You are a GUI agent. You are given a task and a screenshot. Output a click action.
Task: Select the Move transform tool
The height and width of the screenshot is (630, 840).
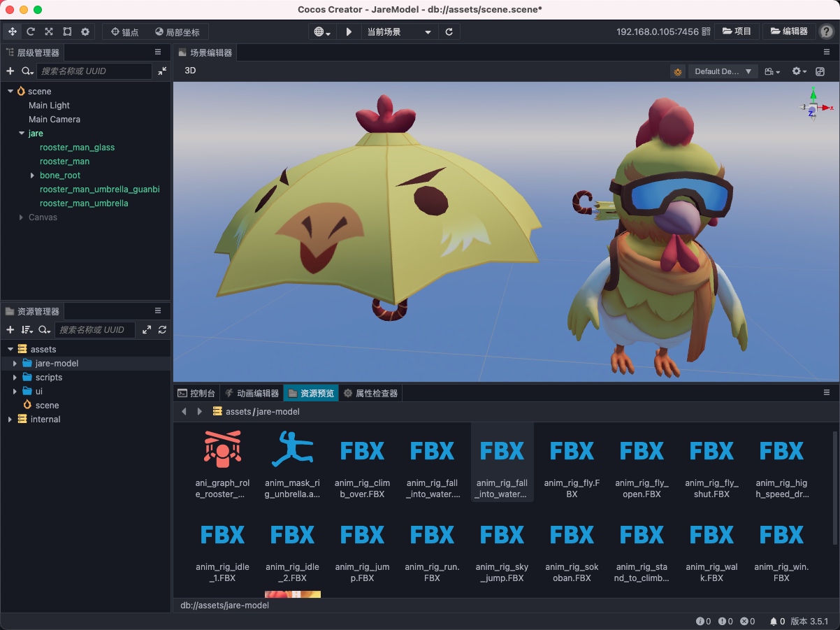pos(12,31)
